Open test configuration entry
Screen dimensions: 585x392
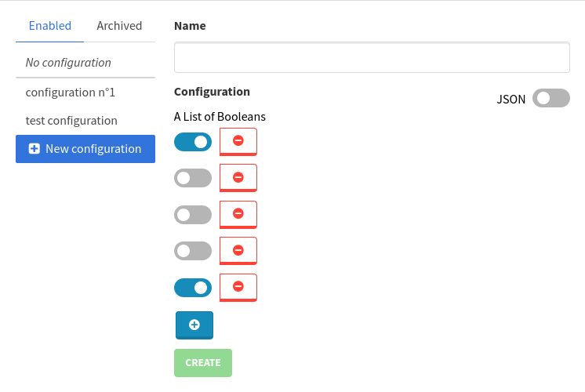coord(71,121)
